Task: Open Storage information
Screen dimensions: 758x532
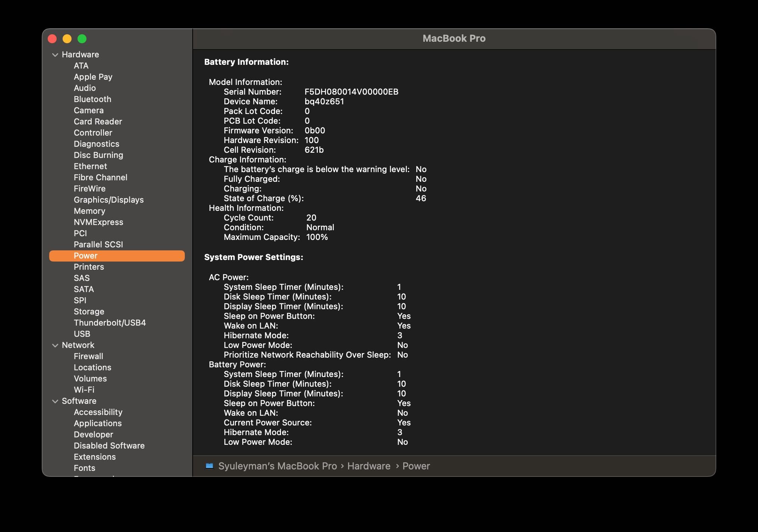Action: 89,311
